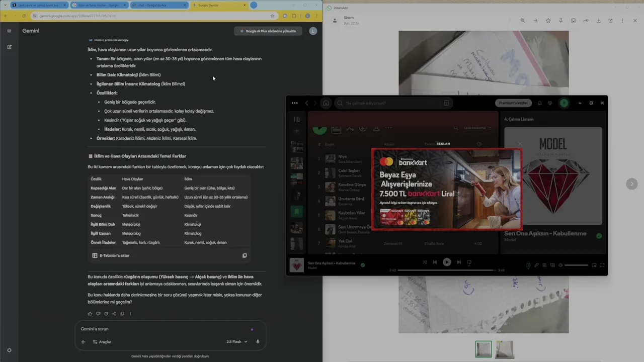Open more options under Gemini response
Viewport: 644px width, 362px height.
pyautogui.click(x=130, y=314)
